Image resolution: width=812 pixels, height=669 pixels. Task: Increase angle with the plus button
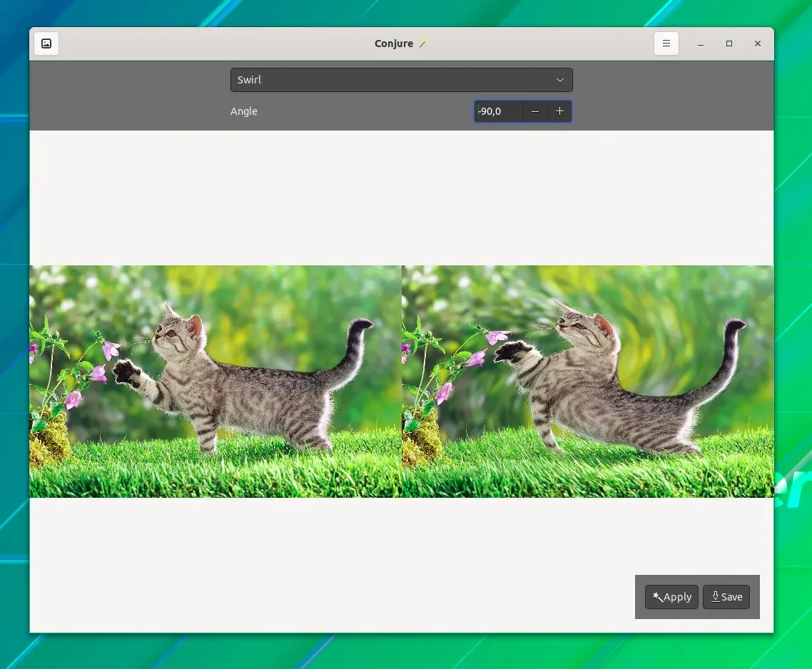(560, 111)
